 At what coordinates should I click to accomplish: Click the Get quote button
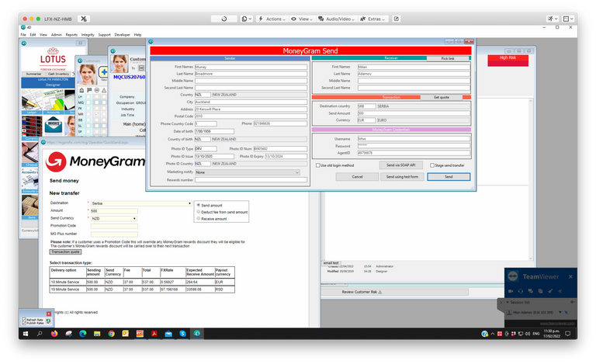442,97
